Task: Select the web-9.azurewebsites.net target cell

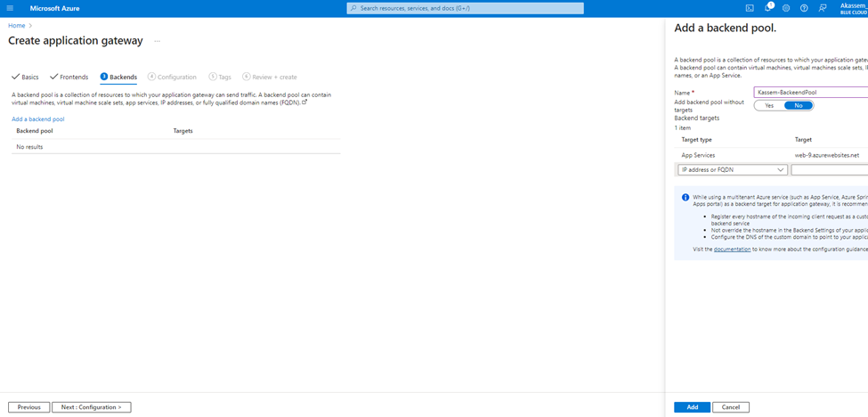Action: [x=827, y=156]
